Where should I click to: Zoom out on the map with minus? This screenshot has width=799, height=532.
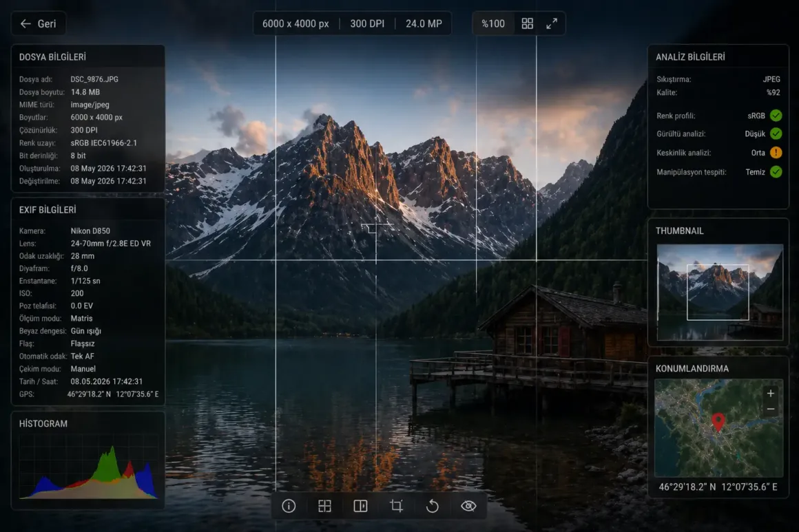click(771, 409)
